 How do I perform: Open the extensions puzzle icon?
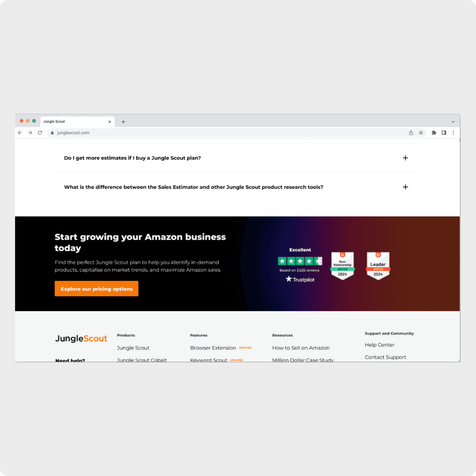tap(434, 133)
